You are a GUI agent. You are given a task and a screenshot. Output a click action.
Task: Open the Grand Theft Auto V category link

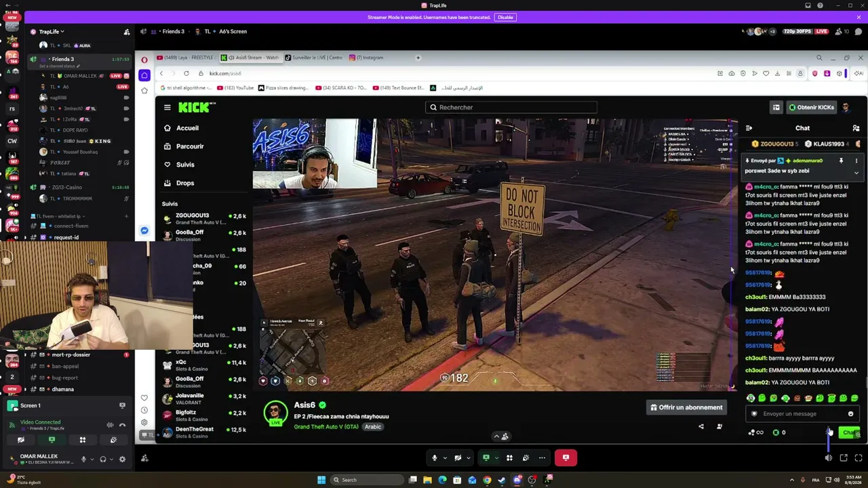pyautogui.click(x=326, y=427)
